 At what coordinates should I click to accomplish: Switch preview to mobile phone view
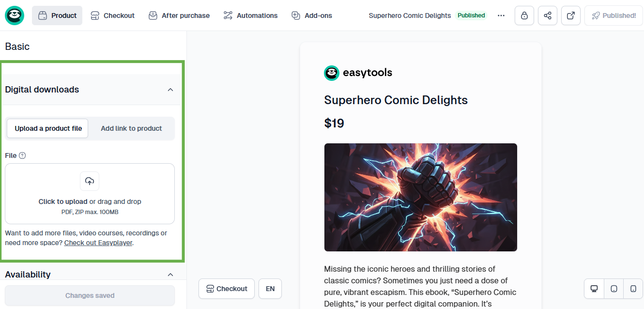tap(633, 288)
